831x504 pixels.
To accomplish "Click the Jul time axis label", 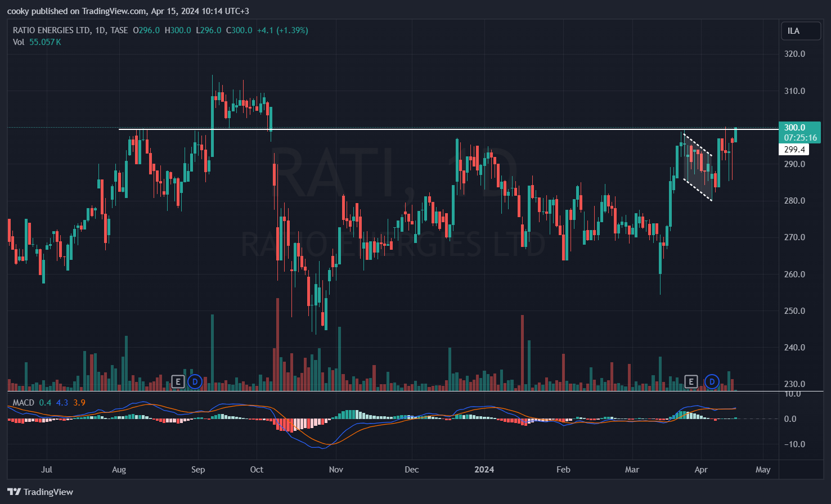I will (47, 470).
